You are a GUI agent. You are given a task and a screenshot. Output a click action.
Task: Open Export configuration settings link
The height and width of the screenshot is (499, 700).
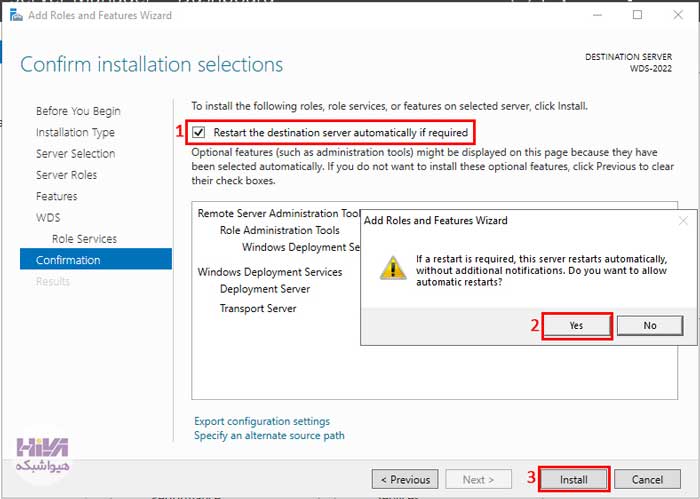coord(262,421)
